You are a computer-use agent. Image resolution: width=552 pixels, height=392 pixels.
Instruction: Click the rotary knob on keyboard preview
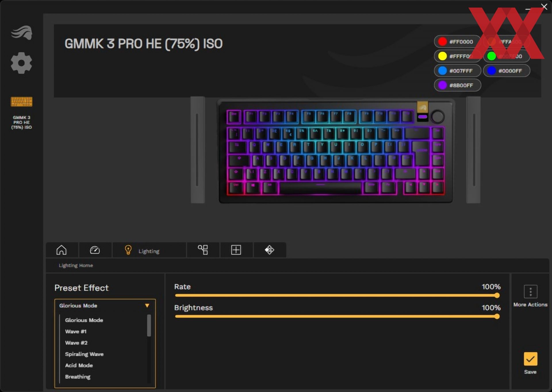[x=437, y=117]
